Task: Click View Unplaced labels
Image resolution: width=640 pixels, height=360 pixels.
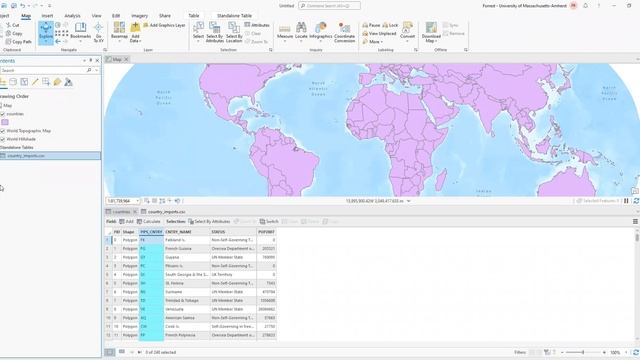Action: pyautogui.click(x=379, y=33)
